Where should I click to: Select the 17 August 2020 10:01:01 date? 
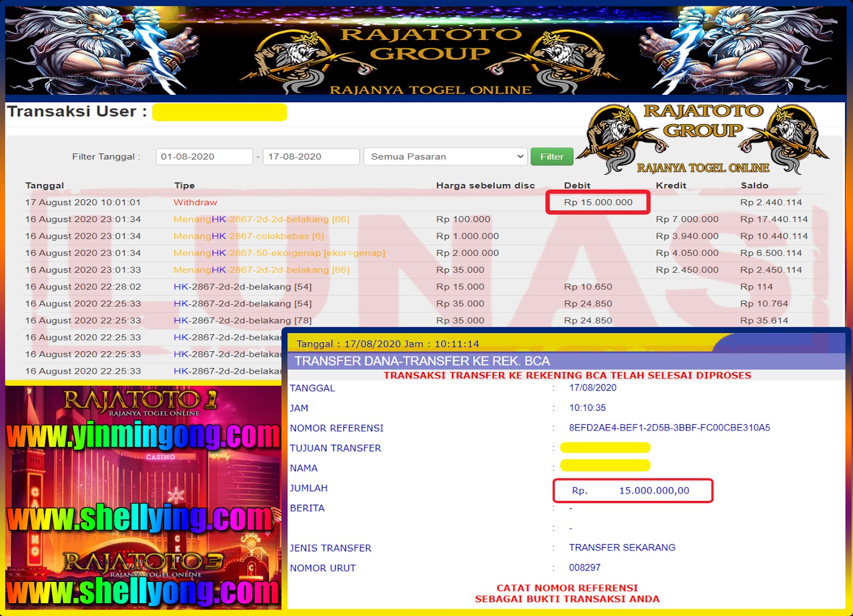pyautogui.click(x=83, y=202)
